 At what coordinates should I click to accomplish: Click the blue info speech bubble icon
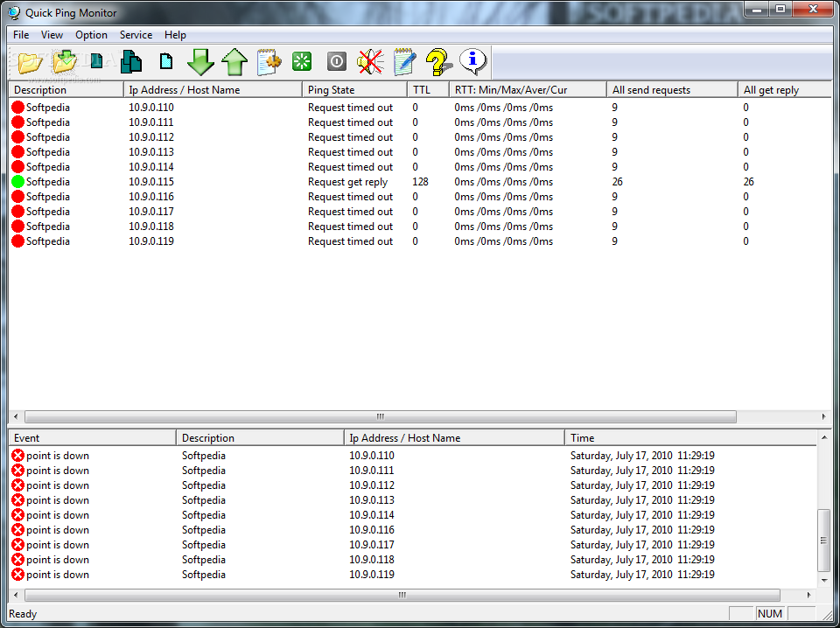point(473,61)
